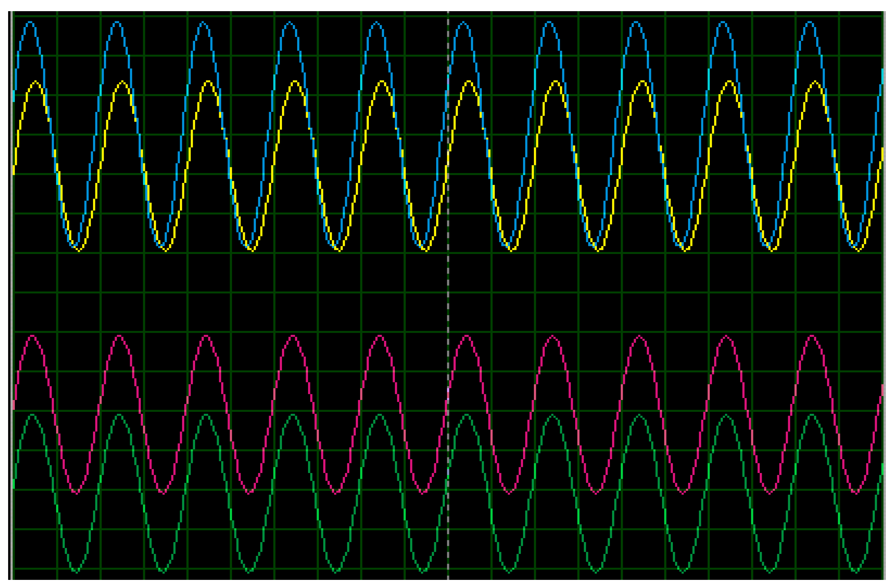Click yellow peak just right of dashed cursor
This screenshot has height=588, width=896.
click(469, 81)
